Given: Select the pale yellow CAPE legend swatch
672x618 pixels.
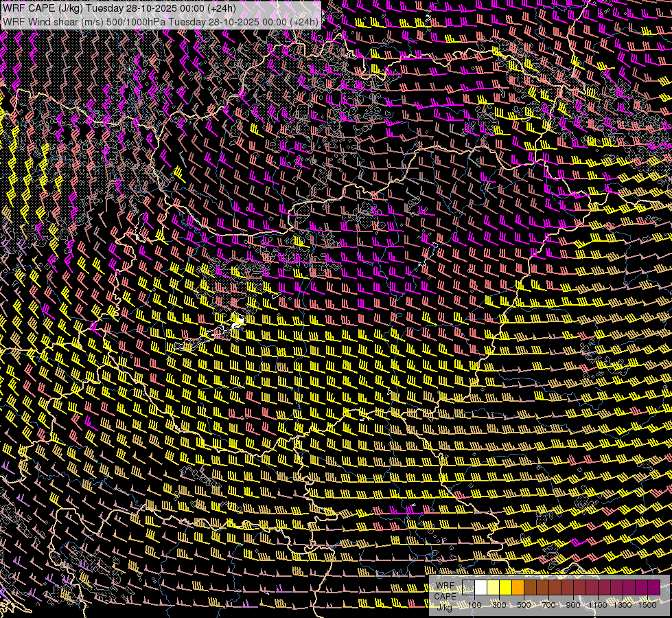Looking at the screenshot, I should coord(494,588).
